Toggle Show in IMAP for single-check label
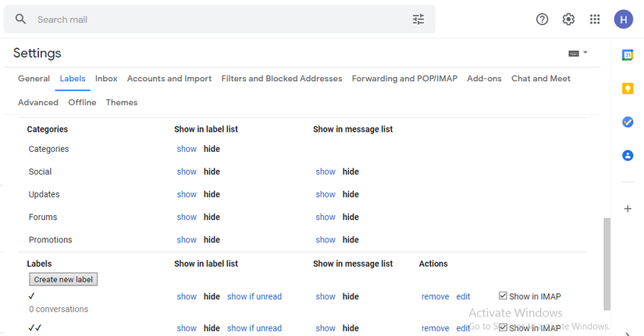 coord(503,295)
